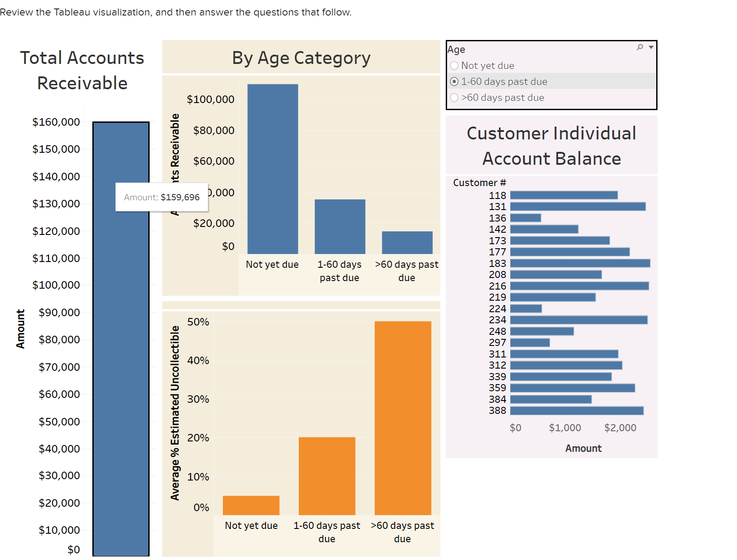Select customer 118's balance bar
The image size is (737, 560).
pos(564,195)
